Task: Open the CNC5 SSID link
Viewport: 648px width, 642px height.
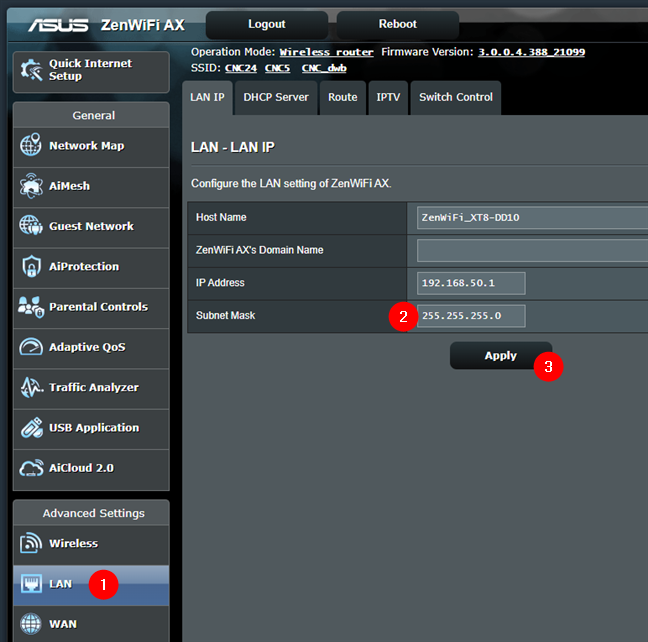Action: pos(277,68)
